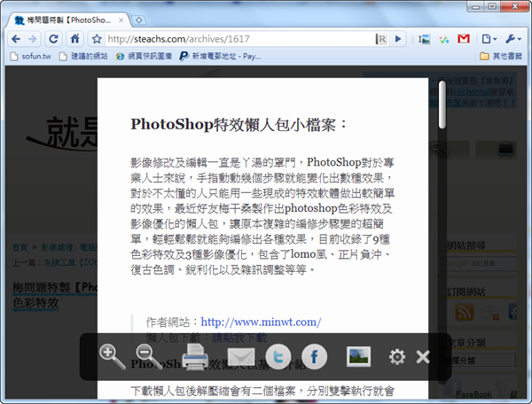This screenshot has width=532, height=404.
Task: Open the Gmail extension icon
Action: coord(464,39)
